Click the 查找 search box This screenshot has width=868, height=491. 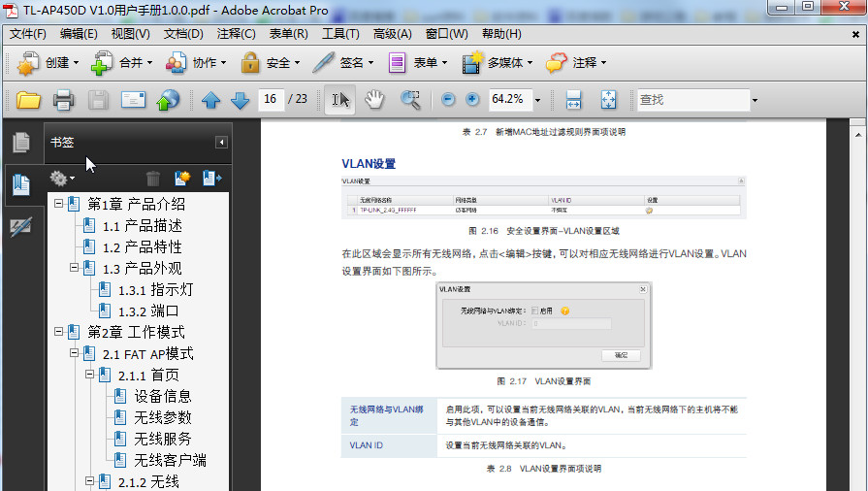point(693,100)
